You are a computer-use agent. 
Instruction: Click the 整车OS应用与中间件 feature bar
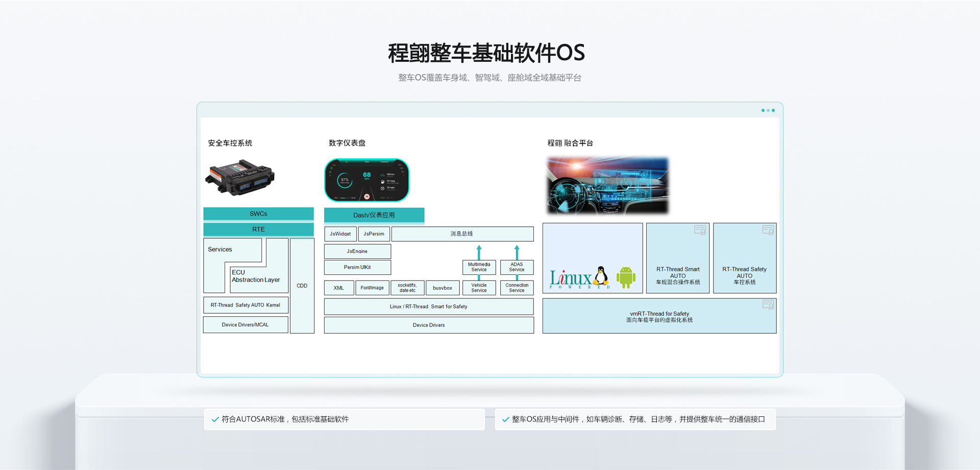click(635, 419)
